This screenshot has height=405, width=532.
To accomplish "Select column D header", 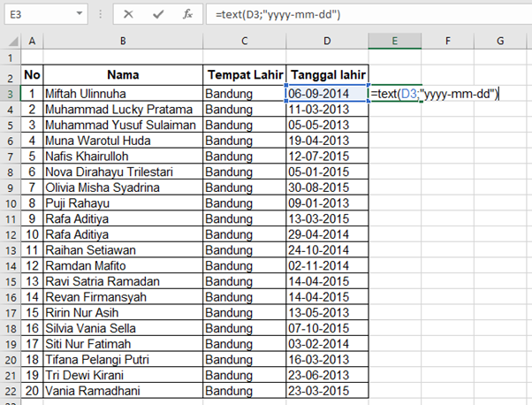I will [327, 41].
